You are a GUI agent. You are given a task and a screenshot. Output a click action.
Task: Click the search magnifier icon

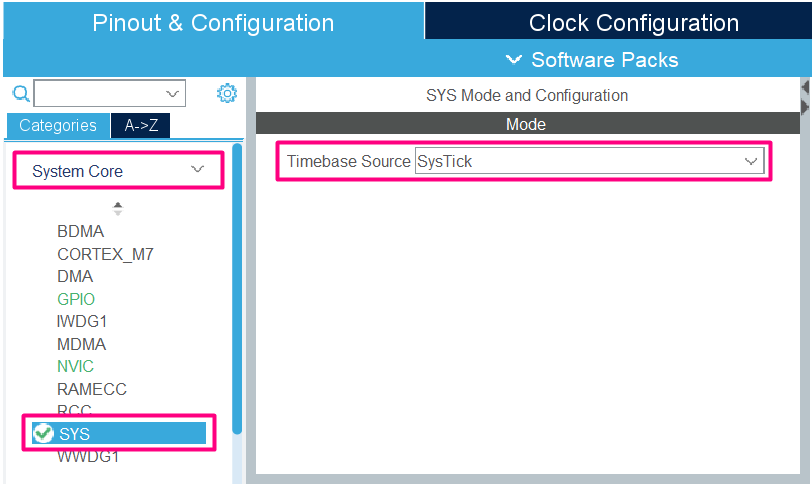tap(20, 94)
